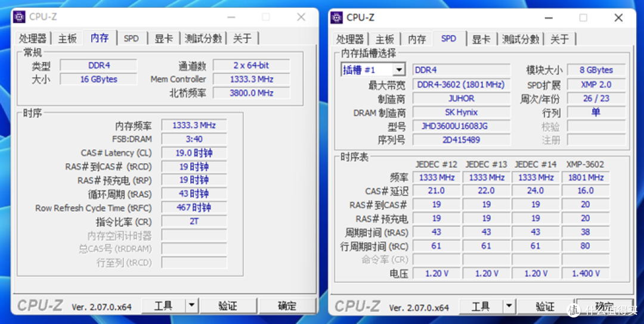
Task: Click the 43 时钟 tRAS value
Action: pyautogui.click(x=194, y=194)
